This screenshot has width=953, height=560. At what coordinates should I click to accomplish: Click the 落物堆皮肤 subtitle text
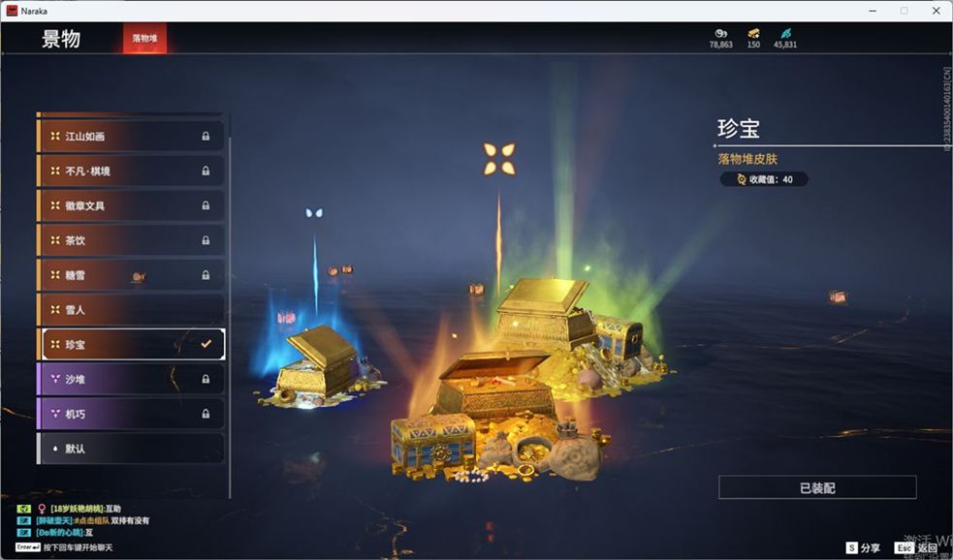point(747,159)
